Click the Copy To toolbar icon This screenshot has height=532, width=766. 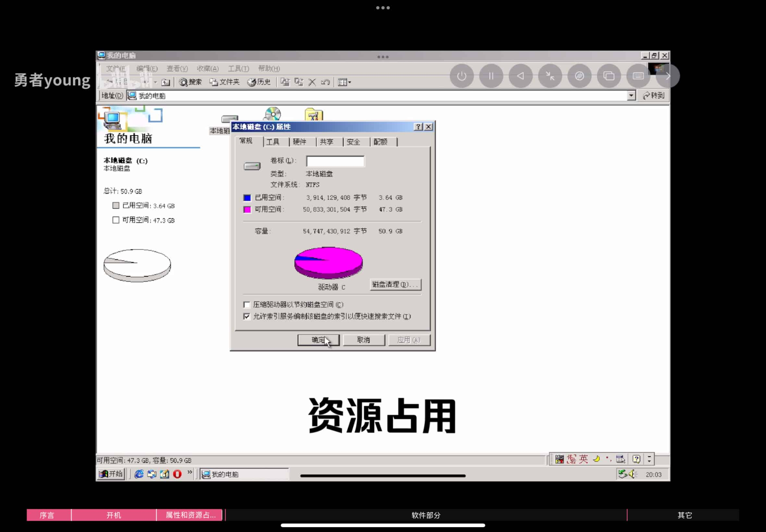click(x=299, y=82)
